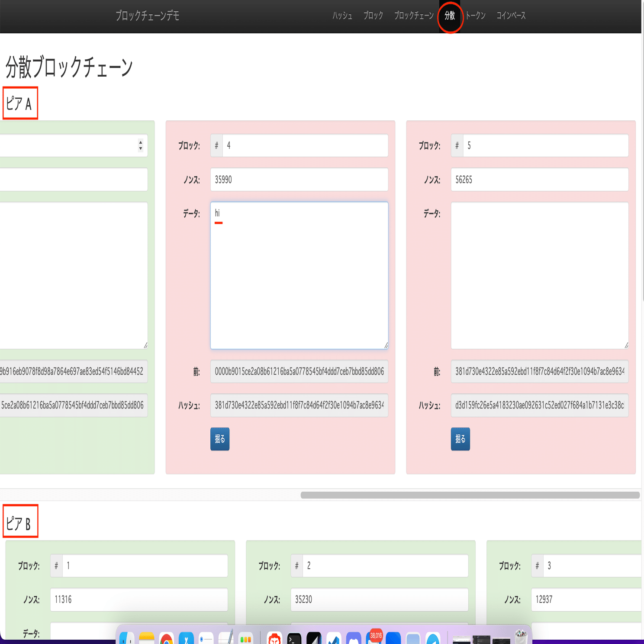The height and width of the screenshot is (644, 644).
Task: Open Google Chrome from the dock
Action: pos(166,638)
